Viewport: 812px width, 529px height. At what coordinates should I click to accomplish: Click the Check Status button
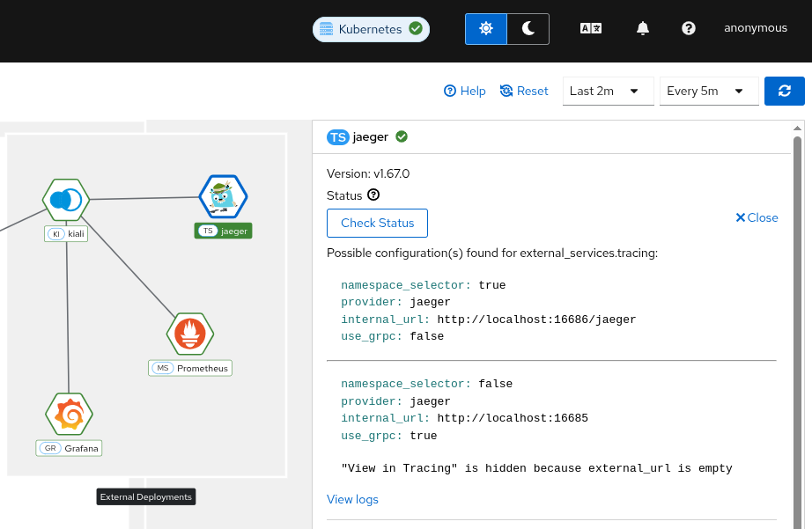click(x=378, y=223)
